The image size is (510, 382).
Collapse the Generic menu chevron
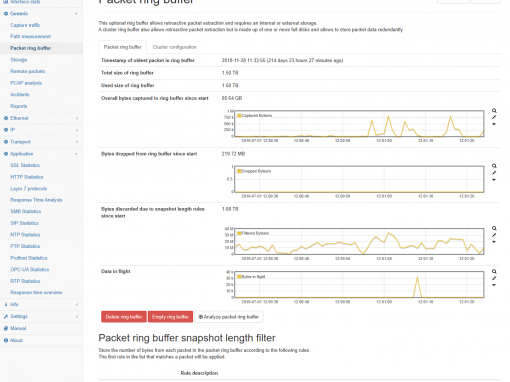(77, 14)
